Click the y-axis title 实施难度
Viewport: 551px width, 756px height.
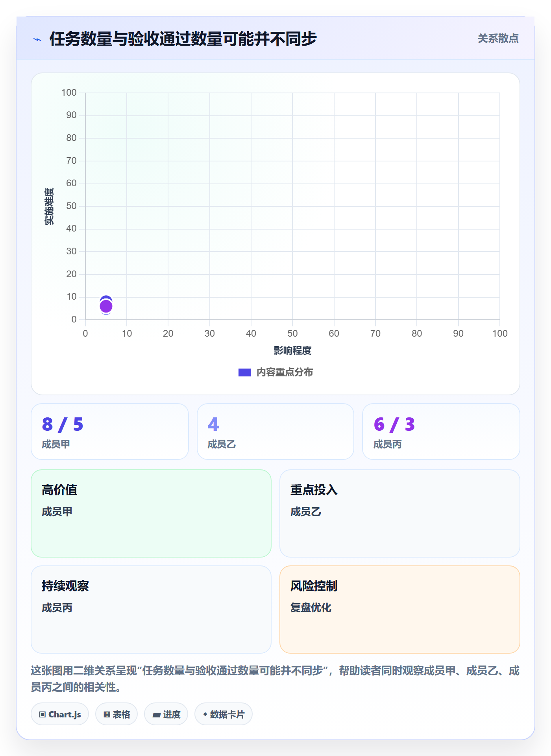(x=49, y=206)
